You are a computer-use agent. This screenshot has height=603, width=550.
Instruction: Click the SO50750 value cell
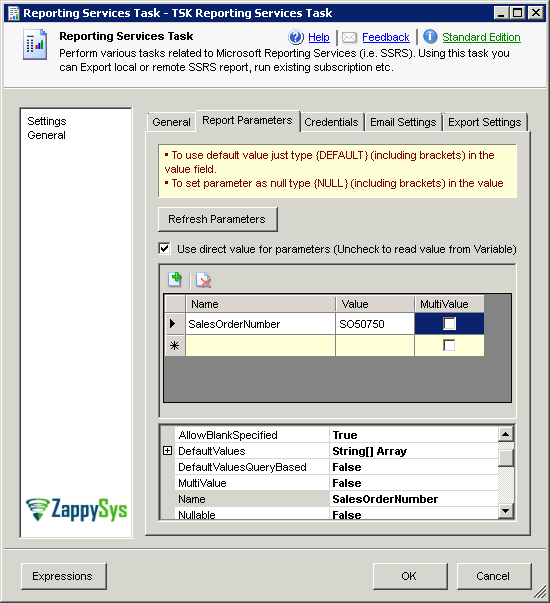pyautogui.click(x=375, y=324)
